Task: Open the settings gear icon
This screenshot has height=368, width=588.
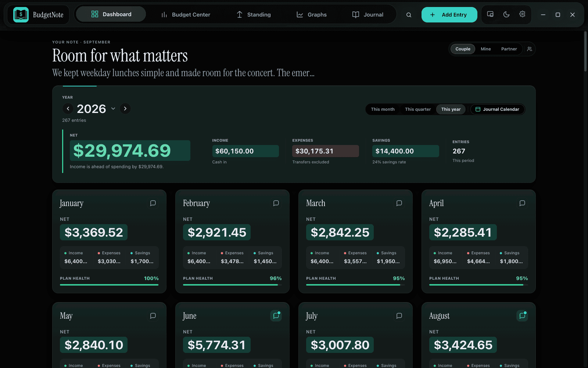Action: (x=522, y=14)
